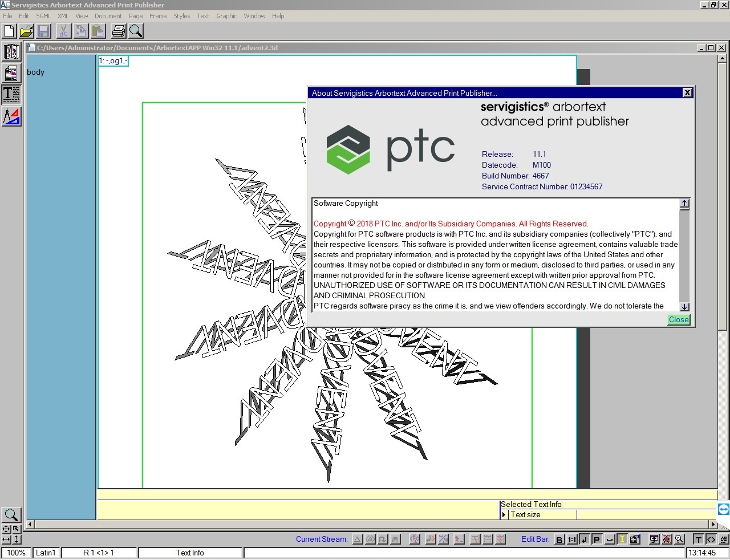Click the printer icon
Screen dimensions: 730x560
[x=119, y=31]
